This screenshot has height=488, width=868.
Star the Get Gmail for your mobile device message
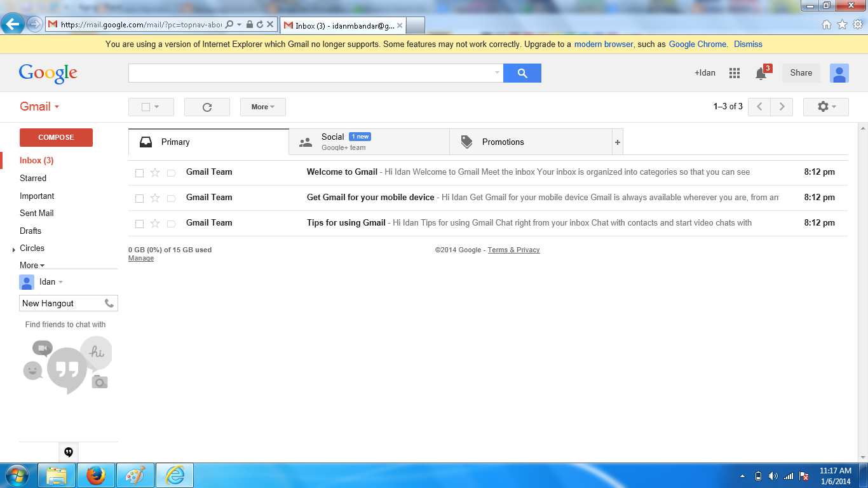coord(155,198)
